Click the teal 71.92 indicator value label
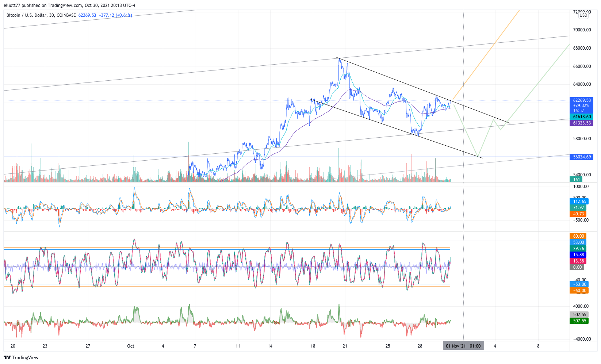Image resolution: width=601 pixels, height=364 pixels. click(578, 208)
